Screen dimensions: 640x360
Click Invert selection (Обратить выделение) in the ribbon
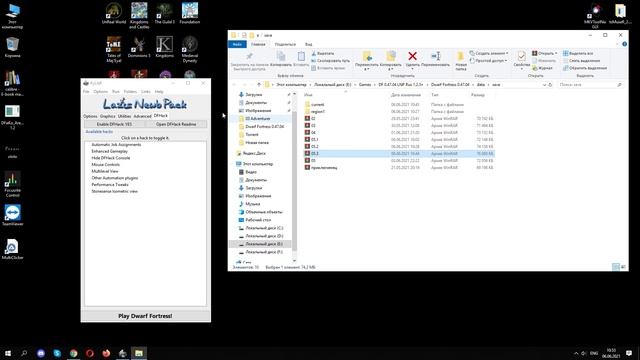584,68
